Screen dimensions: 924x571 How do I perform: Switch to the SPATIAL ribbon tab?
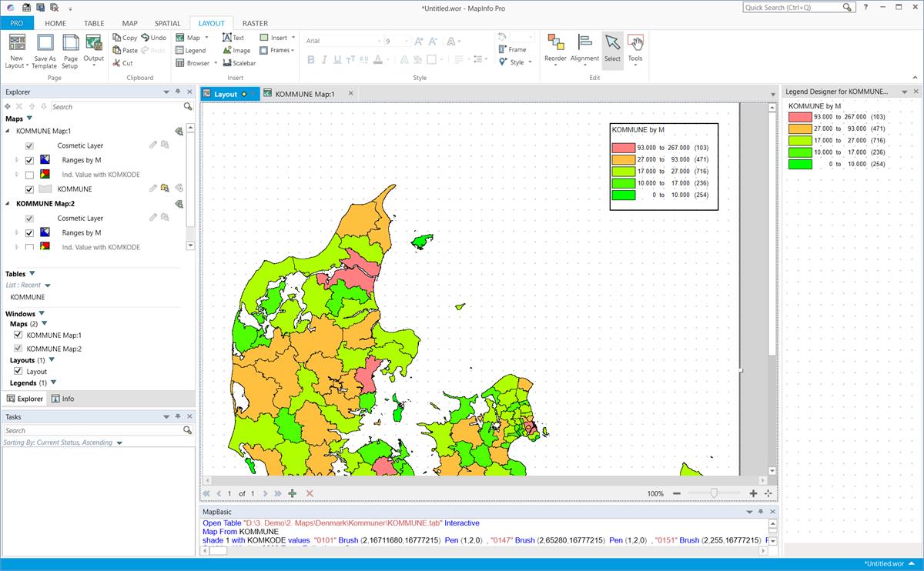[x=166, y=24]
